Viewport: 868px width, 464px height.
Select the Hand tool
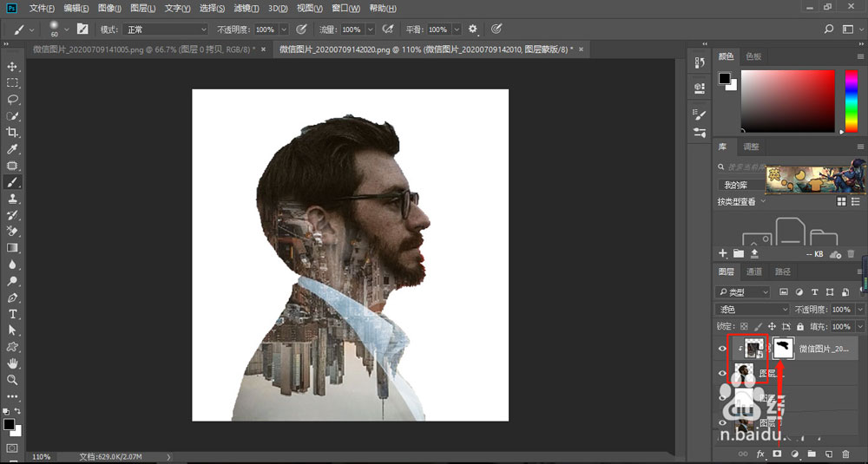(12, 363)
